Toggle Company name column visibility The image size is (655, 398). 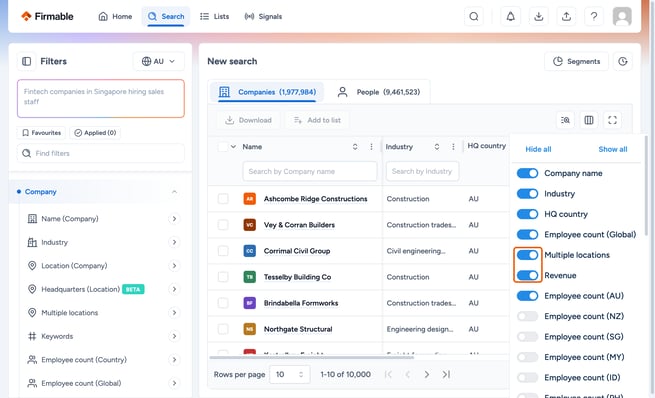coord(527,173)
